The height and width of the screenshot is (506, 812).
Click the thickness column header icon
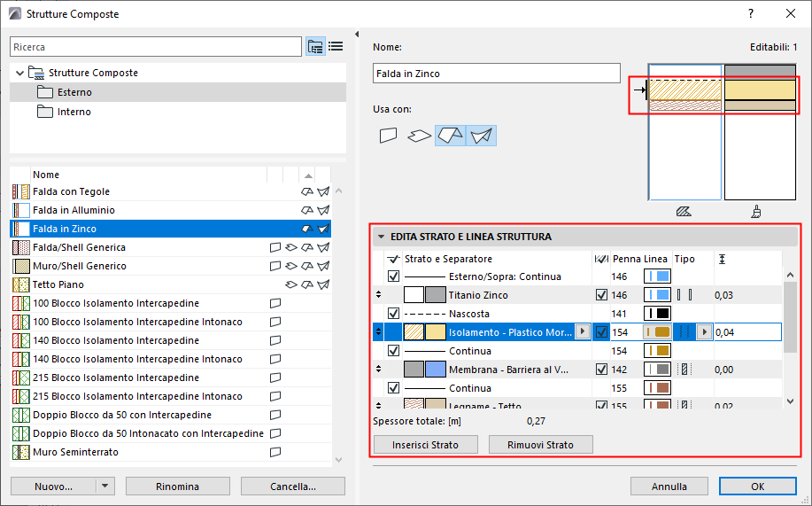click(722, 260)
